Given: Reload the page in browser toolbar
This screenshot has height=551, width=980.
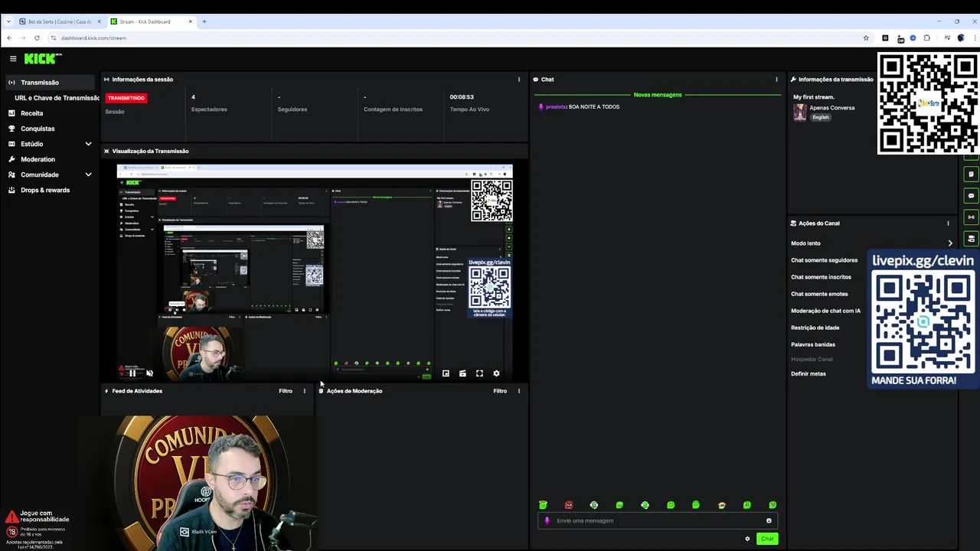Looking at the screenshot, I should (x=37, y=37).
